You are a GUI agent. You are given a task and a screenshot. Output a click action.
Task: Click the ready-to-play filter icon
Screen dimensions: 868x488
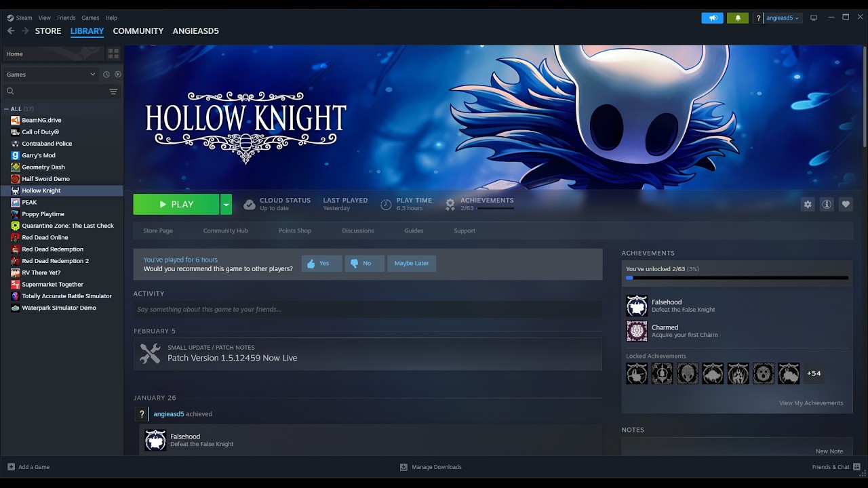pos(118,75)
